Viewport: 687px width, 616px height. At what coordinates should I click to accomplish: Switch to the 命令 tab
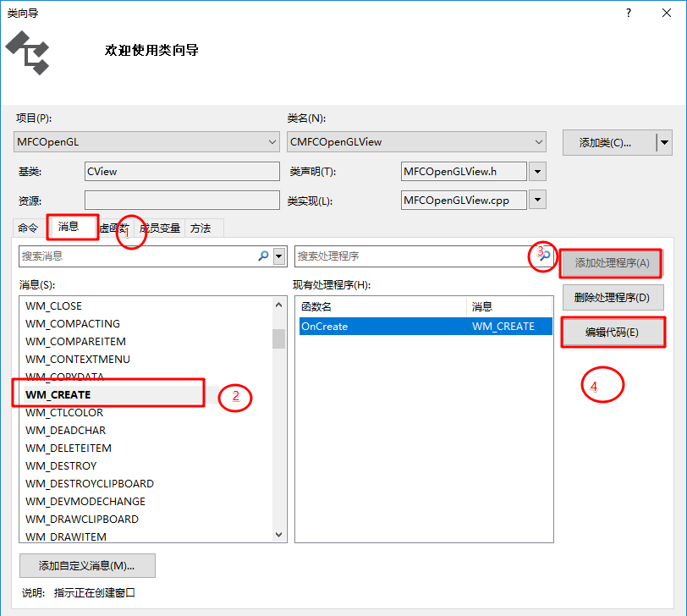[x=28, y=228]
